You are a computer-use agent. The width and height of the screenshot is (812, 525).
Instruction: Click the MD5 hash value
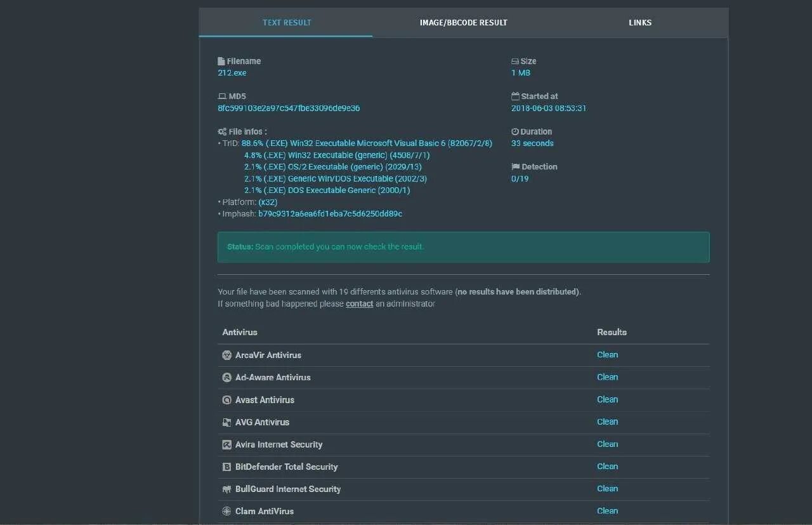click(289, 109)
